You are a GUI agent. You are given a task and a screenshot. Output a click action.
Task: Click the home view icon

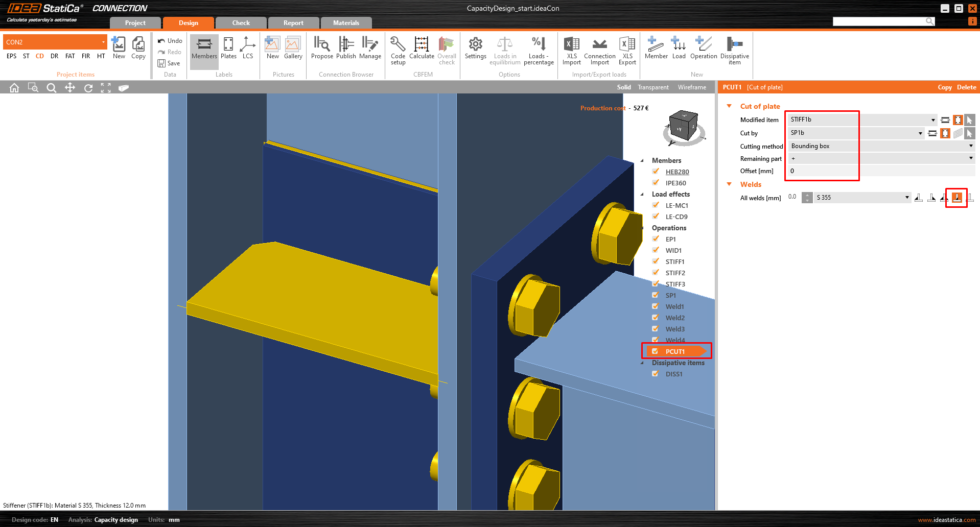coord(14,88)
